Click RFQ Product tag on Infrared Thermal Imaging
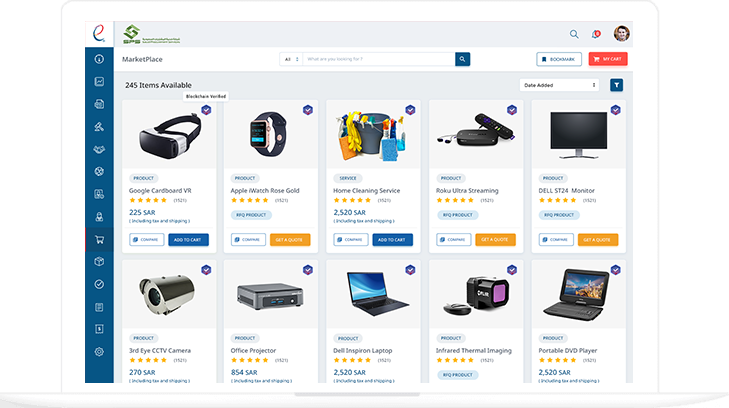Image resolution: width=729 pixels, height=408 pixels. pyautogui.click(x=457, y=375)
